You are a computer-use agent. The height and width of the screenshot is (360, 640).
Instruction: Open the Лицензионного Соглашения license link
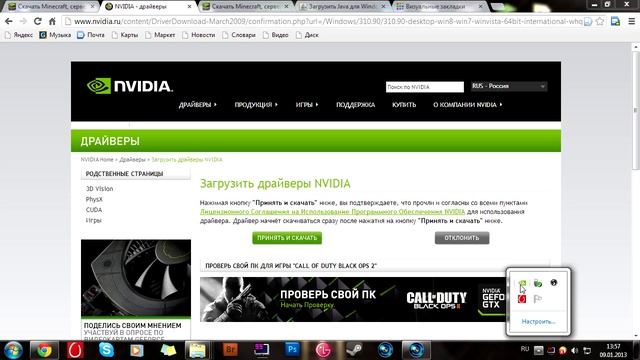332,212
